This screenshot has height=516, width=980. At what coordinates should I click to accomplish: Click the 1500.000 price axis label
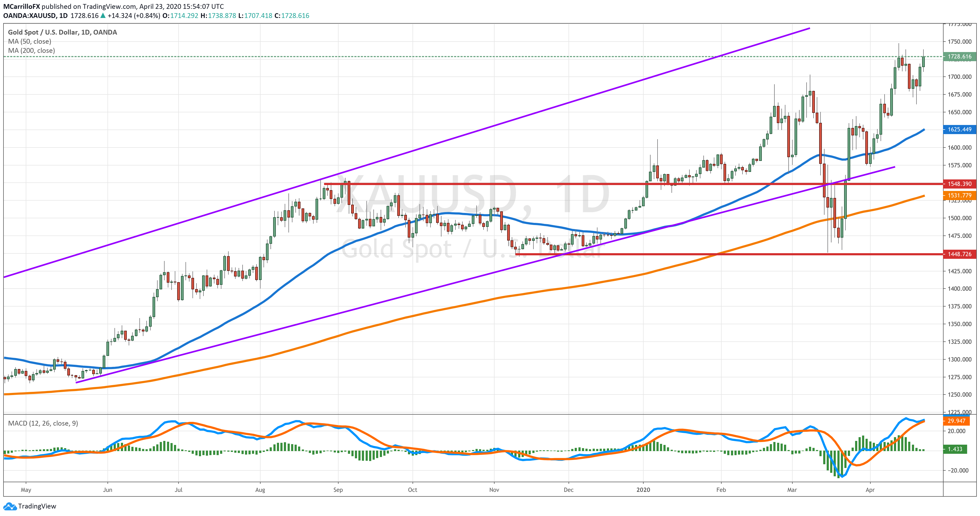coord(959,218)
